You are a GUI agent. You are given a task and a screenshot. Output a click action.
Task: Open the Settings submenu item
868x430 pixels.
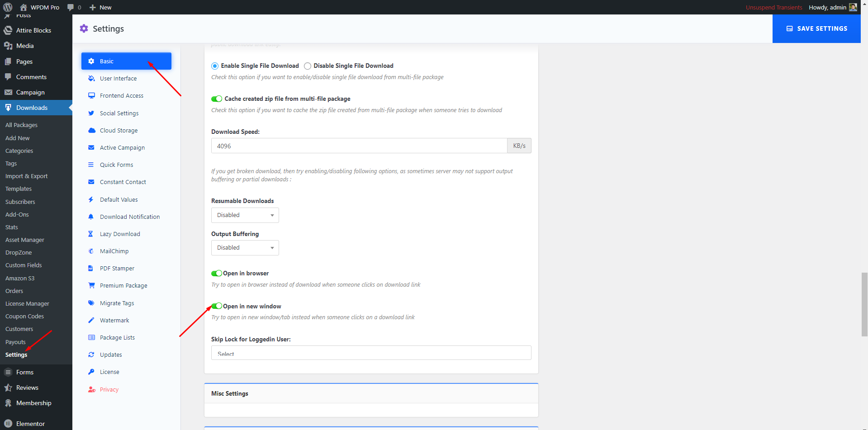(x=16, y=354)
